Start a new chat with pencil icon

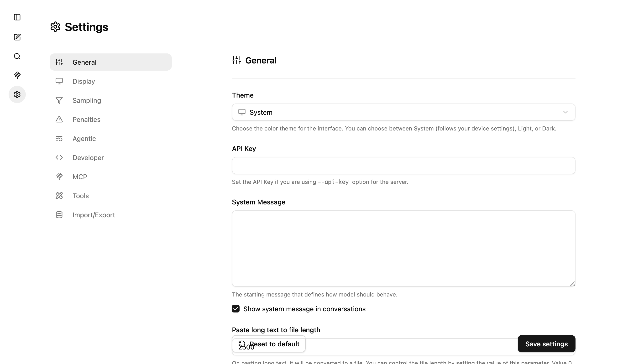(x=17, y=37)
